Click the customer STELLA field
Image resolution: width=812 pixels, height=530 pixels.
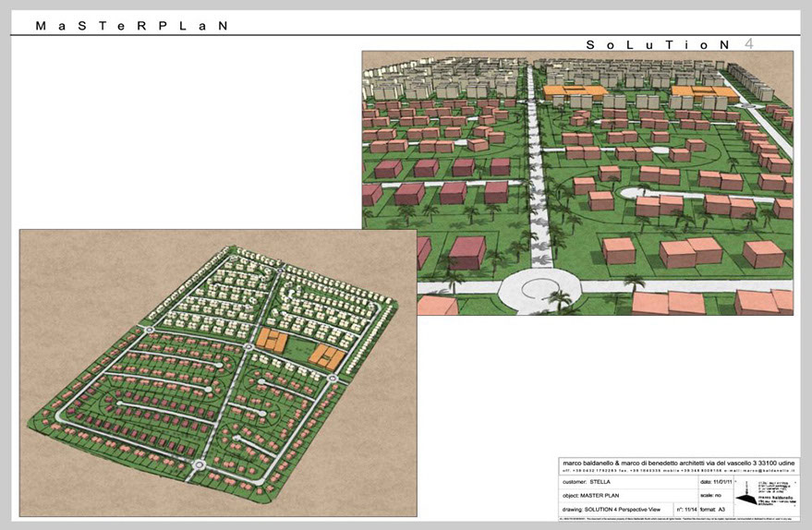point(589,481)
